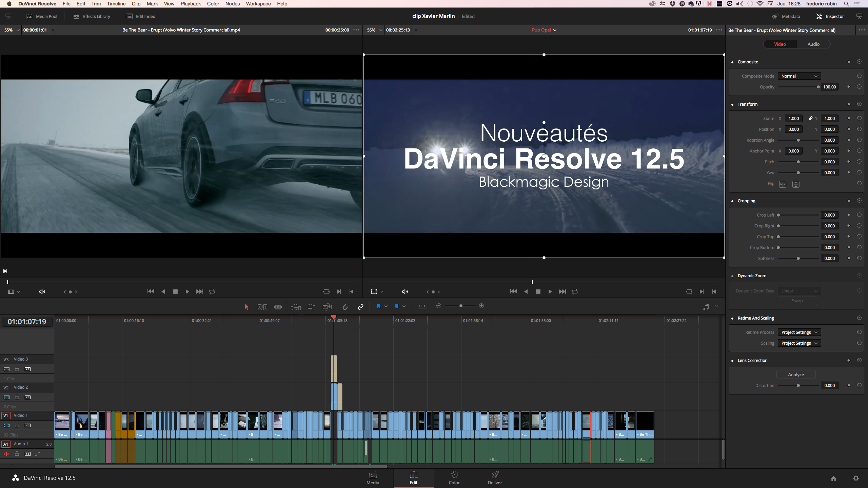The height and width of the screenshot is (488, 868).
Task: Toggle V1 destination track selector
Action: 6,415
